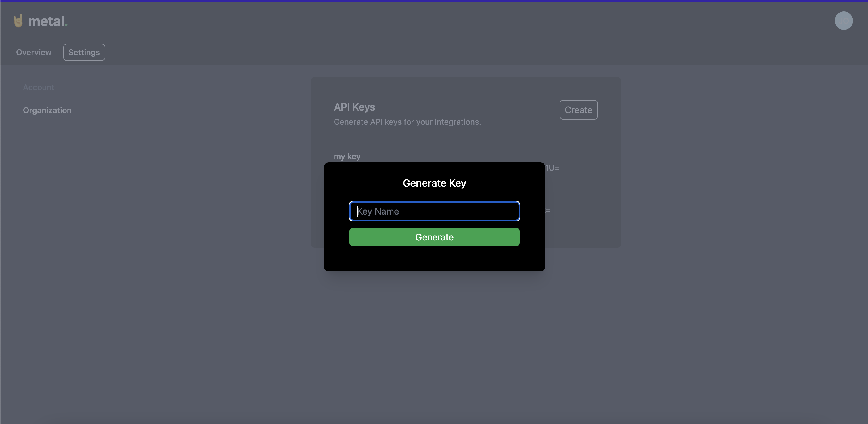Screen dimensions: 868x424
Task: Select Account in the settings sidebar
Action: click(x=39, y=87)
